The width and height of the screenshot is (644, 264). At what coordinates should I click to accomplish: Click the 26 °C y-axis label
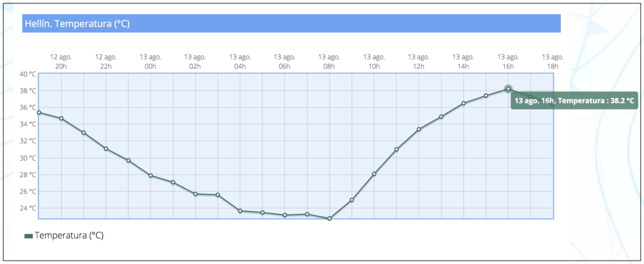pos(28,192)
